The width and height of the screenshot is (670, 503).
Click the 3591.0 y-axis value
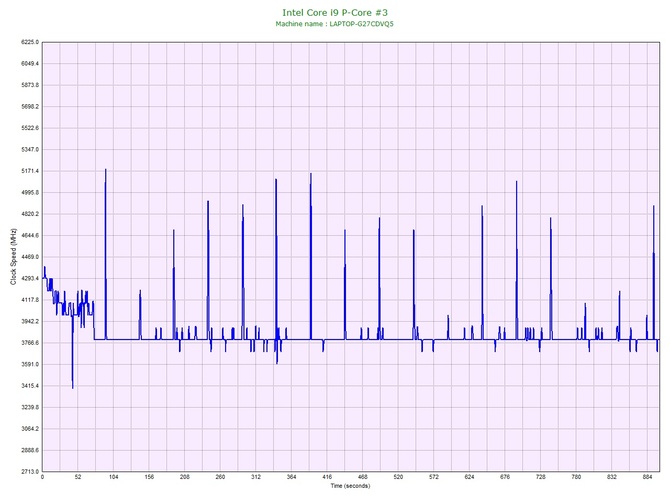(x=30, y=365)
